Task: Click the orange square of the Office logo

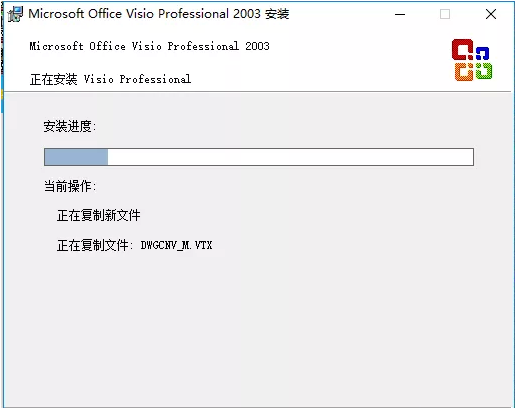Action: (464, 72)
